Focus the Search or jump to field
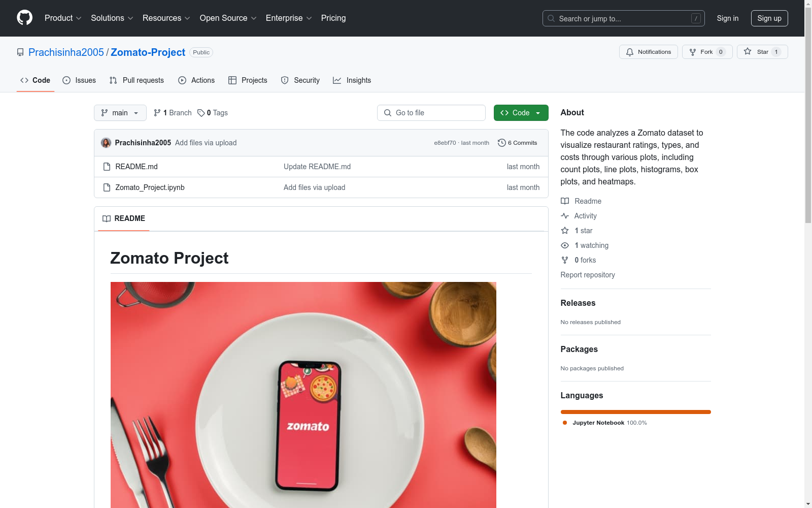Image resolution: width=812 pixels, height=508 pixels. (623, 18)
